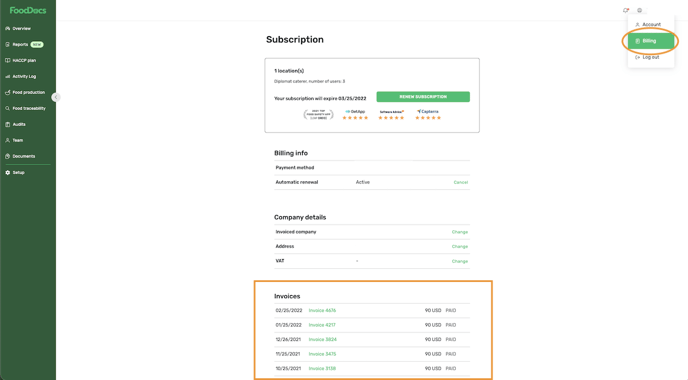Click the Activity Log chart icon

pos(7,76)
